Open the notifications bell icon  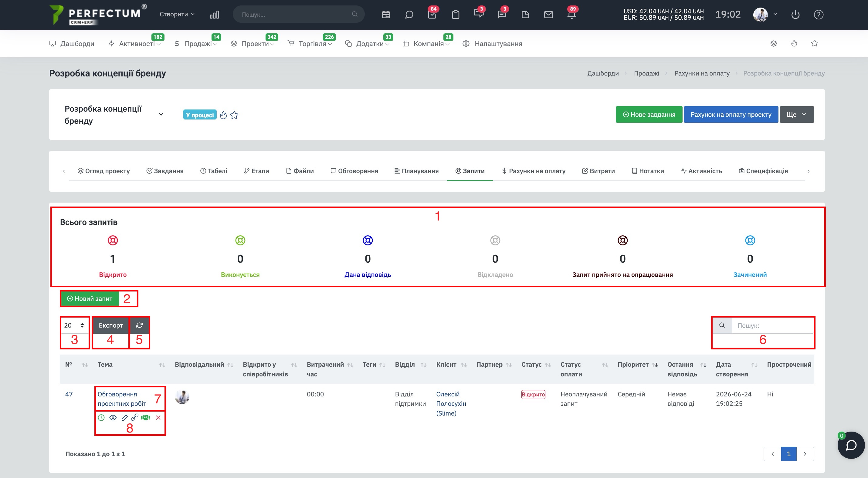[x=571, y=15]
